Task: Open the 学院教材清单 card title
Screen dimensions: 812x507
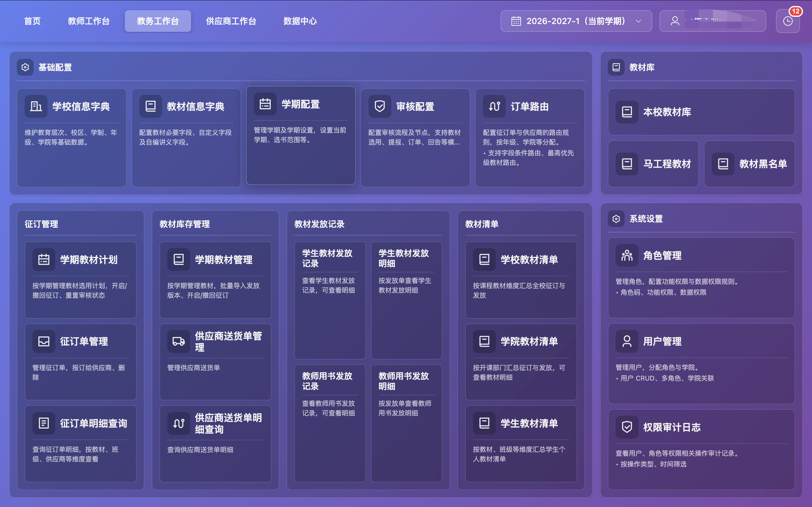Action: coord(529,341)
